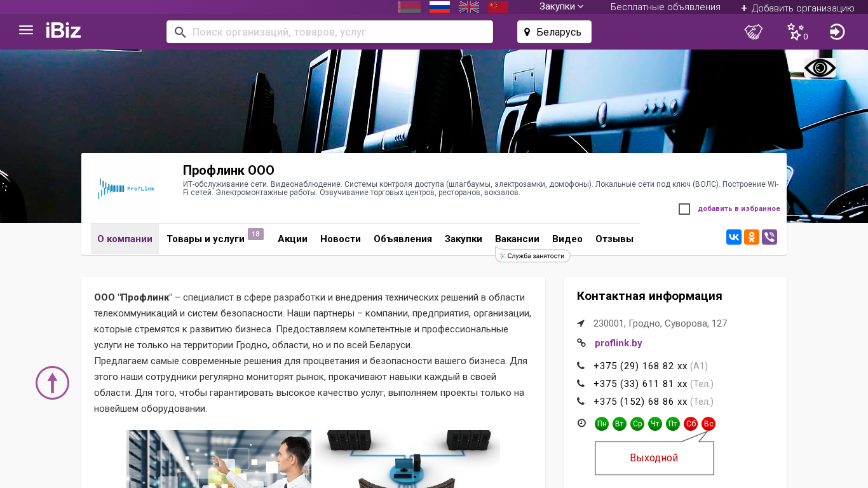Switch site language to Chinese flag
The image size is (868, 488).
(498, 7)
